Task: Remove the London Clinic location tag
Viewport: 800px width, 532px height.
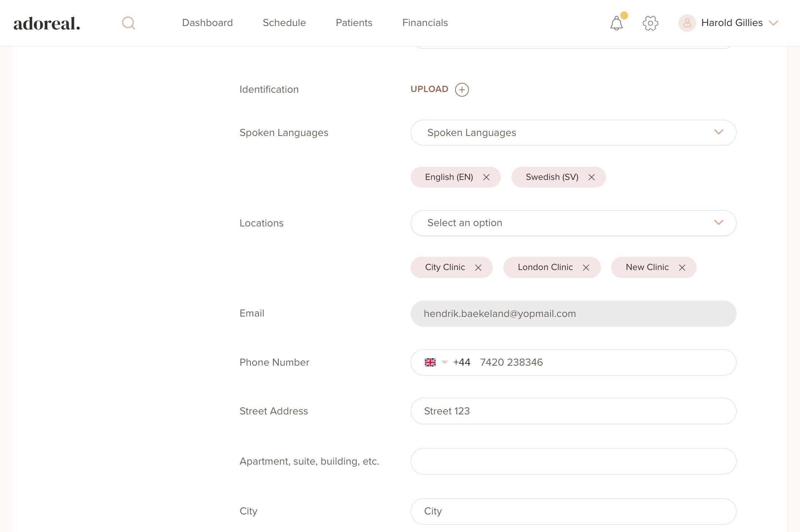Action: [586, 268]
